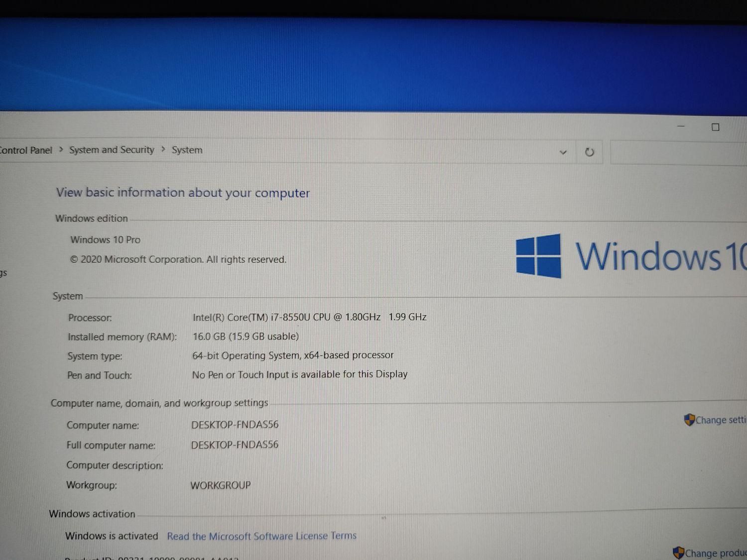Open the address bar history dropdown

(563, 152)
